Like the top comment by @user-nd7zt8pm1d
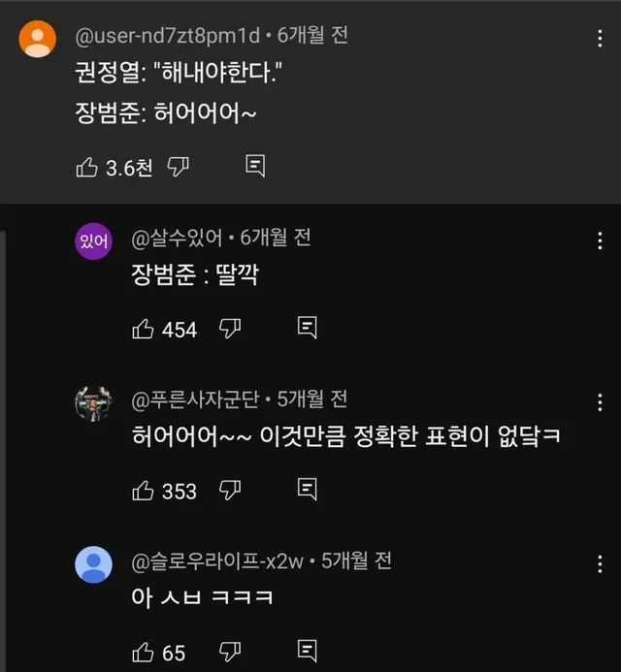The width and height of the screenshot is (621, 672). pyautogui.click(x=85, y=167)
